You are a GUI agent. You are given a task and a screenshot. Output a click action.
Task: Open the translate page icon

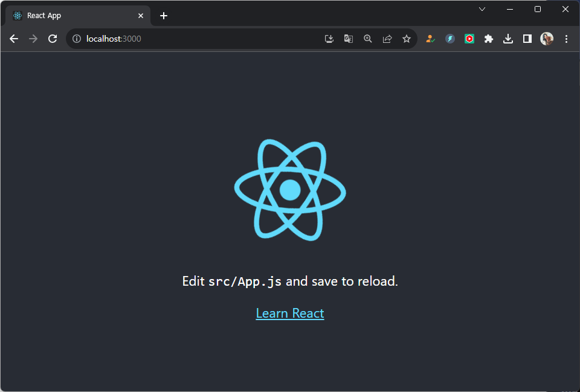coord(349,39)
